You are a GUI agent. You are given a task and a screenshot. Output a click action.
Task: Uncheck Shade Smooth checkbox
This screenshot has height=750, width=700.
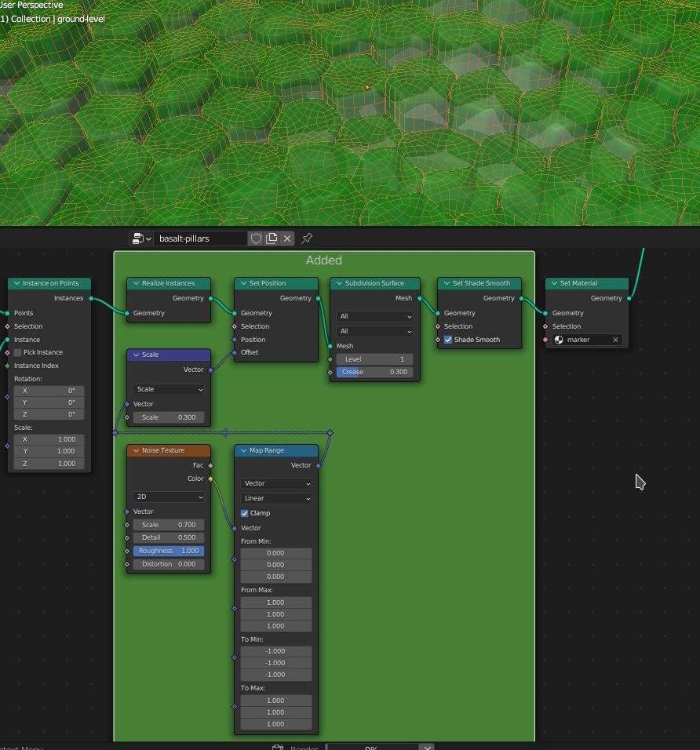(x=448, y=340)
